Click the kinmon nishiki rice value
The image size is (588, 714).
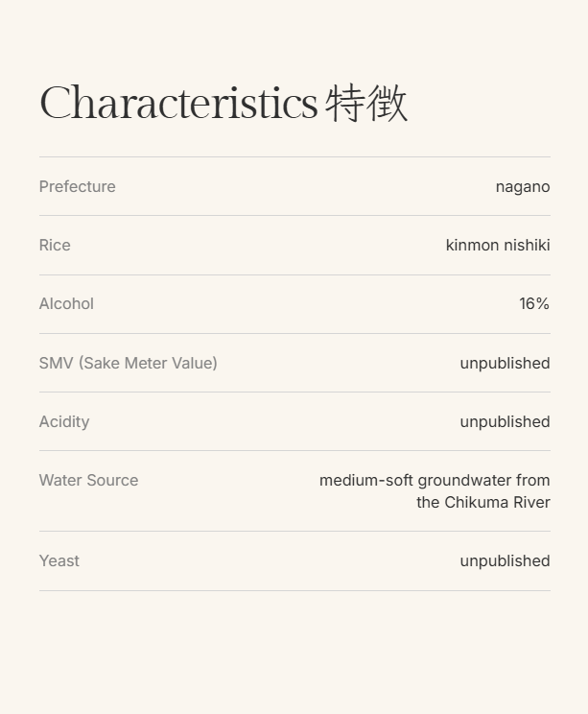click(x=498, y=246)
